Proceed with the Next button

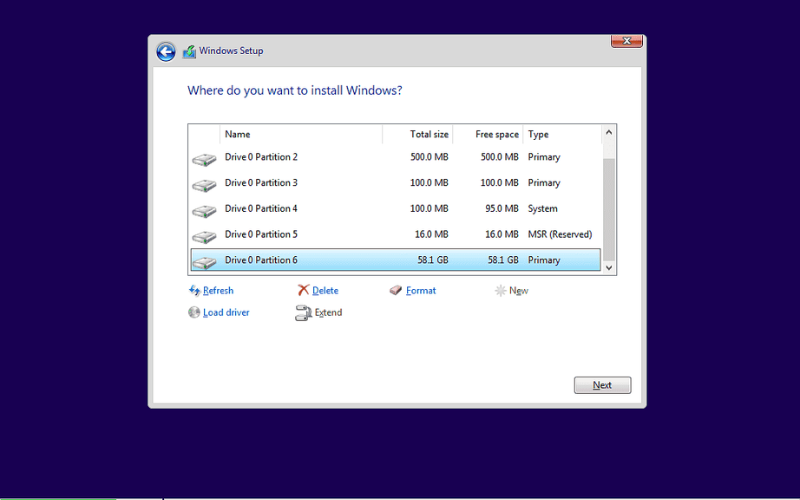(602, 385)
